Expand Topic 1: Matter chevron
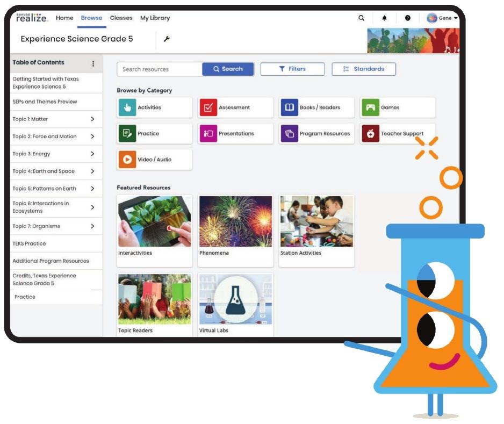Image resolution: width=504 pixels, height=424 pixels. click(92, 119)
